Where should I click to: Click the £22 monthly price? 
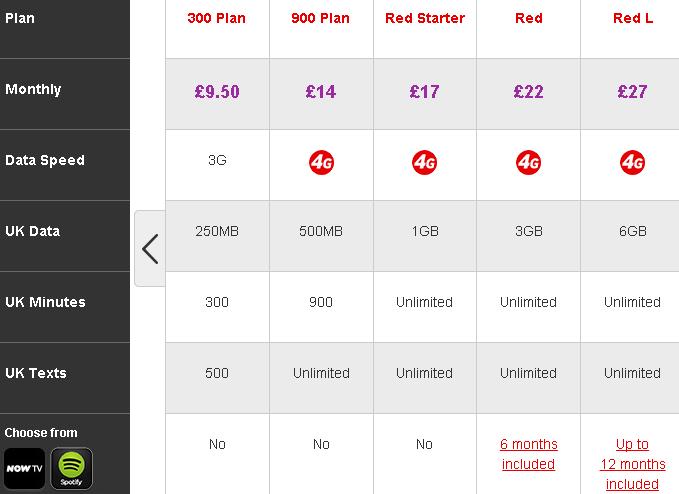(x=528, y=92)
